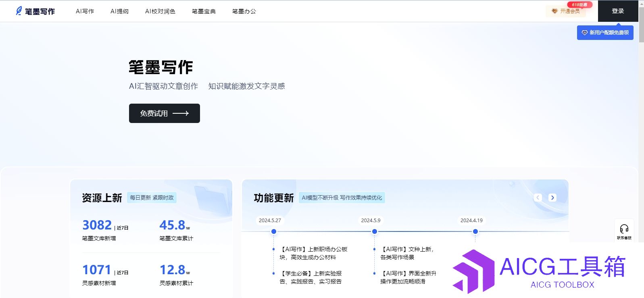Viewport: 644px width, 298px height.
Task: Open 笔墨办公 from the top nav
Action: [244, 11]
